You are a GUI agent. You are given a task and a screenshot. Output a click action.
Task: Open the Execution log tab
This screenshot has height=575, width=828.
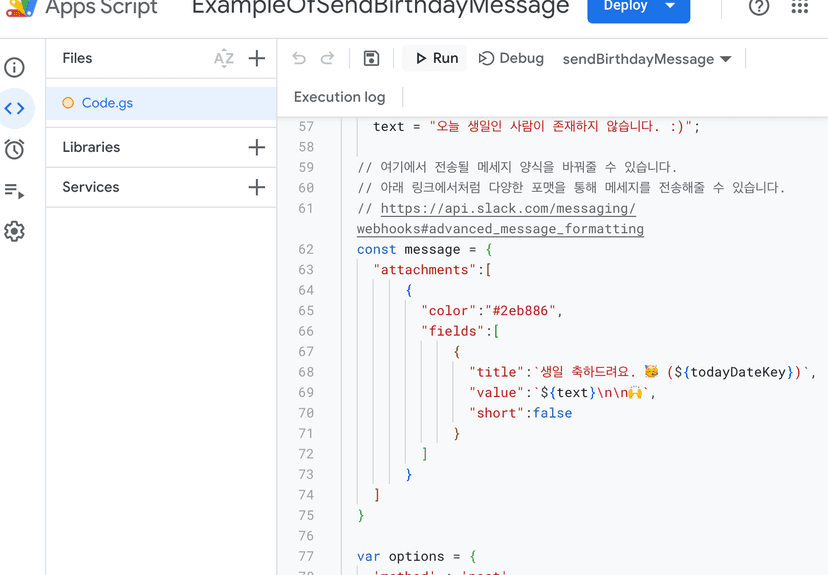(340, 97)
